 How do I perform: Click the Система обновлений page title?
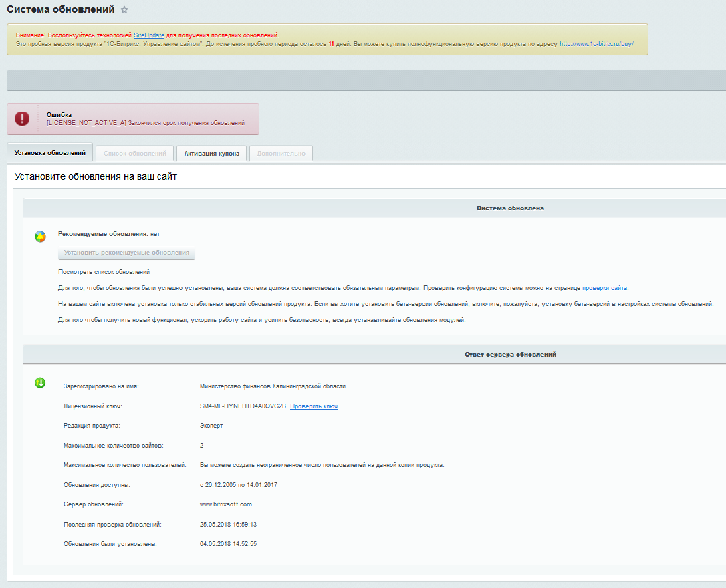[x=60, y=9]
